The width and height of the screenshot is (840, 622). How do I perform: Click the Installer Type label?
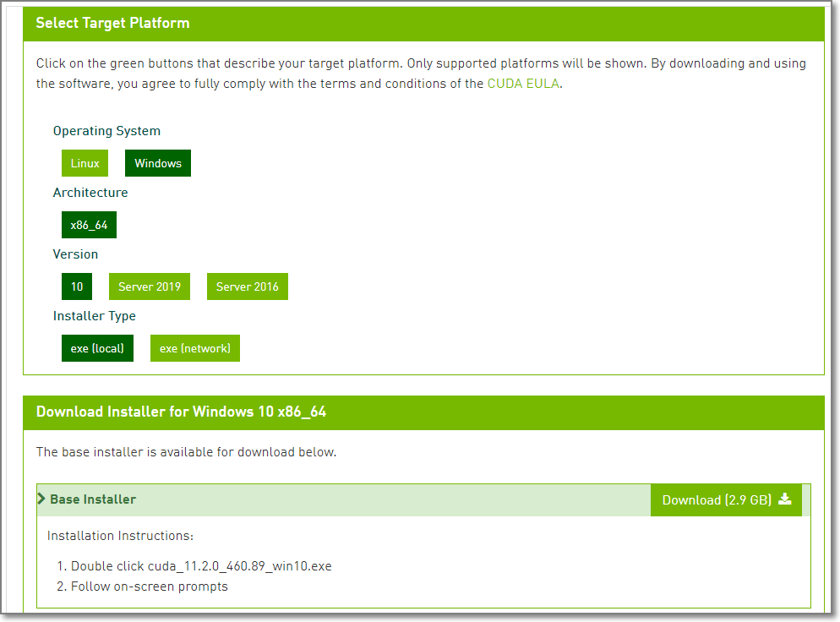(x=95, y=316)
